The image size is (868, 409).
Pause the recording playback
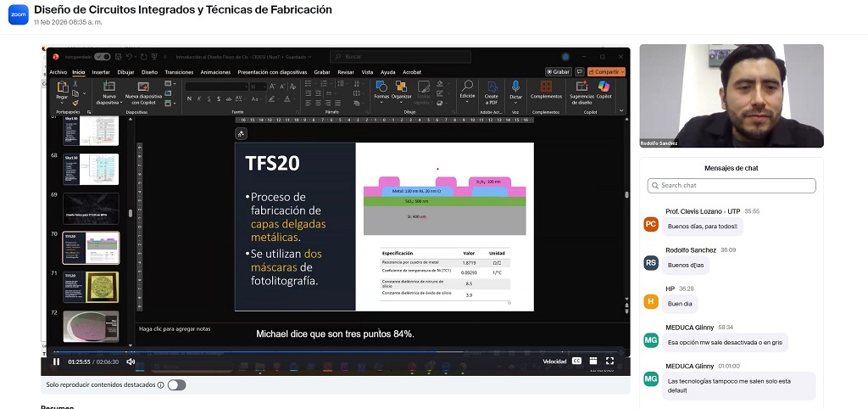tap(56, 361)
